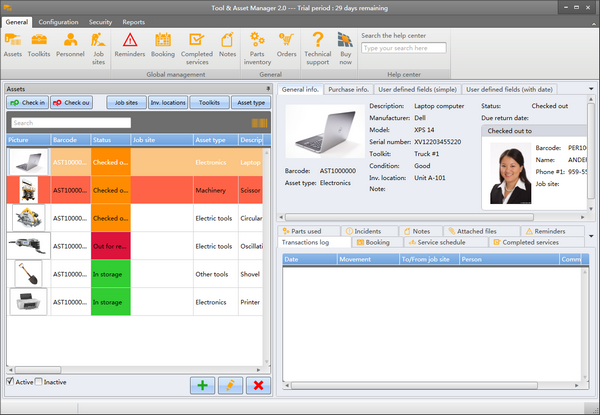Open Booking calendar in the ribbon

[162, 46]
